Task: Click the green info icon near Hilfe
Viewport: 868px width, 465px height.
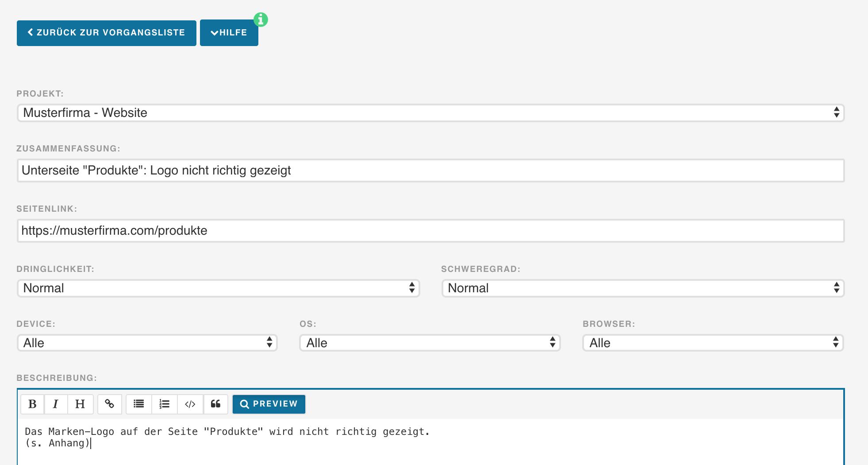Action: click(261, 19)
